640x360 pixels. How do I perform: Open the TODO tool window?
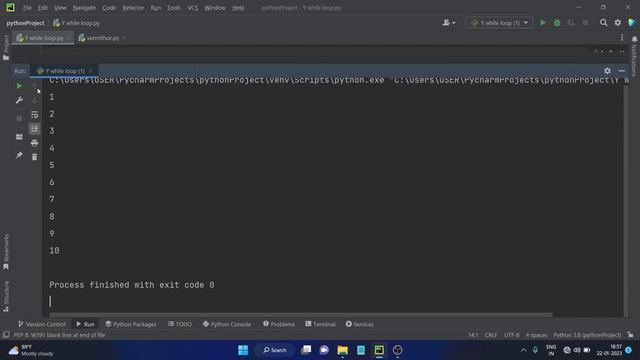180,324
